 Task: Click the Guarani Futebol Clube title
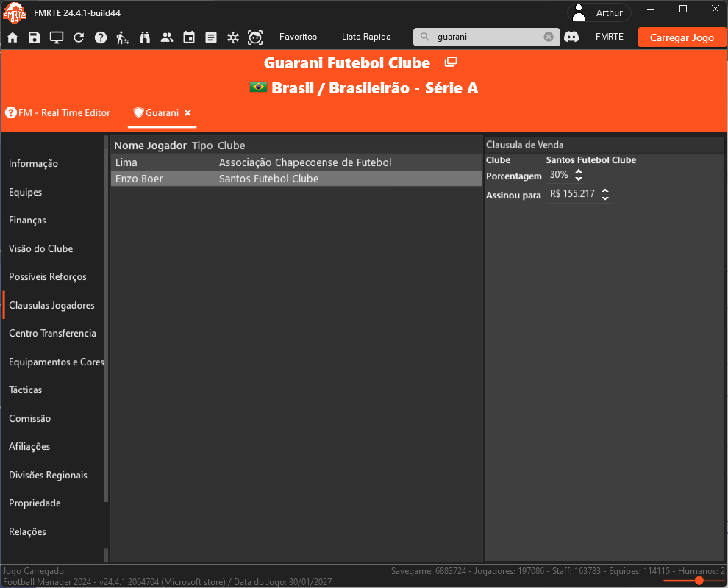tap(347, 63)
